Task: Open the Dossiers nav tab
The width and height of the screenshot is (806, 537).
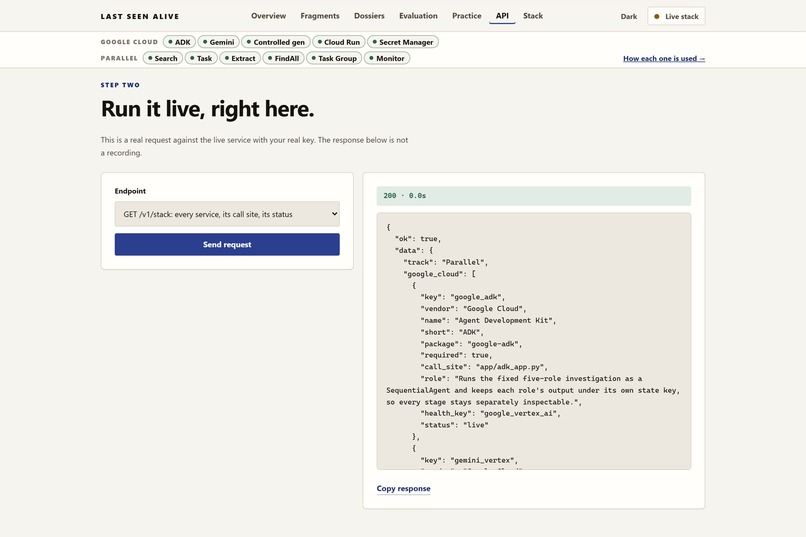Action: pos(369,16)
